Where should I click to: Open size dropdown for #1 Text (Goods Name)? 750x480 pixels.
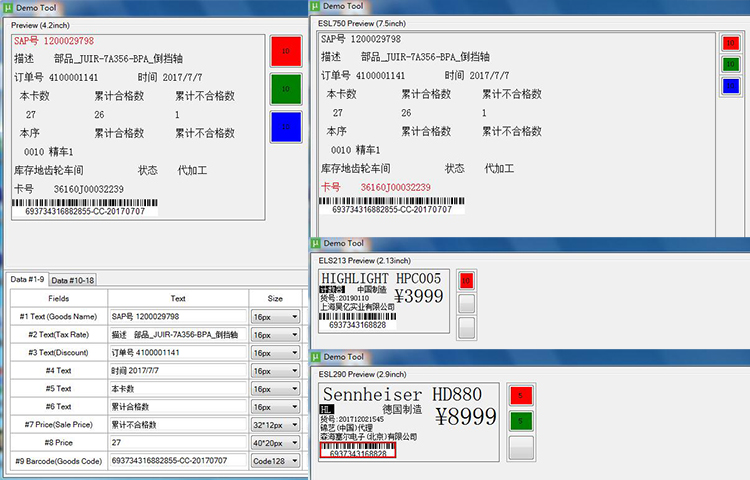click(276, 317)
